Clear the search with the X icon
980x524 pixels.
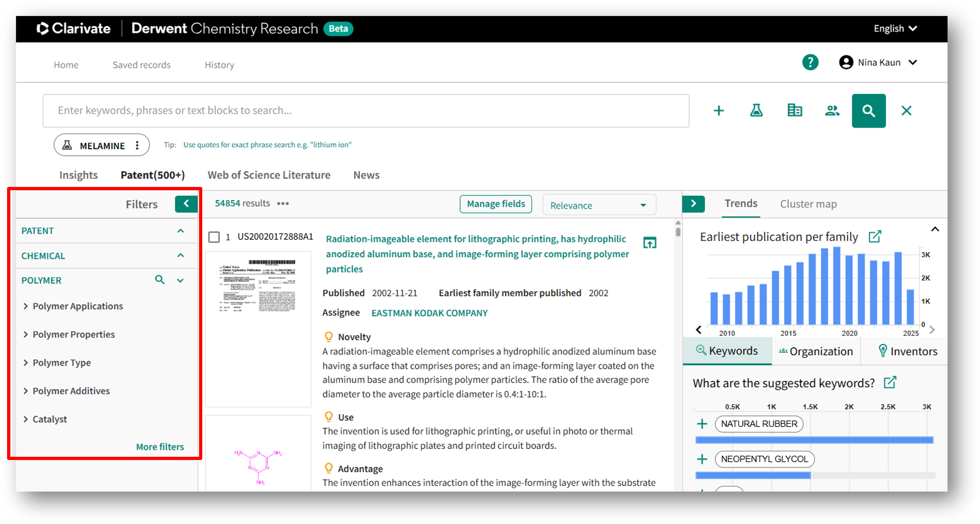tap(906, 111)
